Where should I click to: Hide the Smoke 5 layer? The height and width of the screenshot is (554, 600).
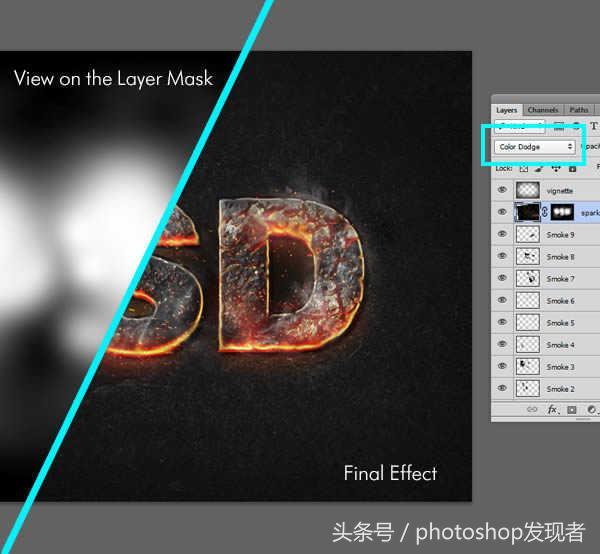click(x=502, y=322)
